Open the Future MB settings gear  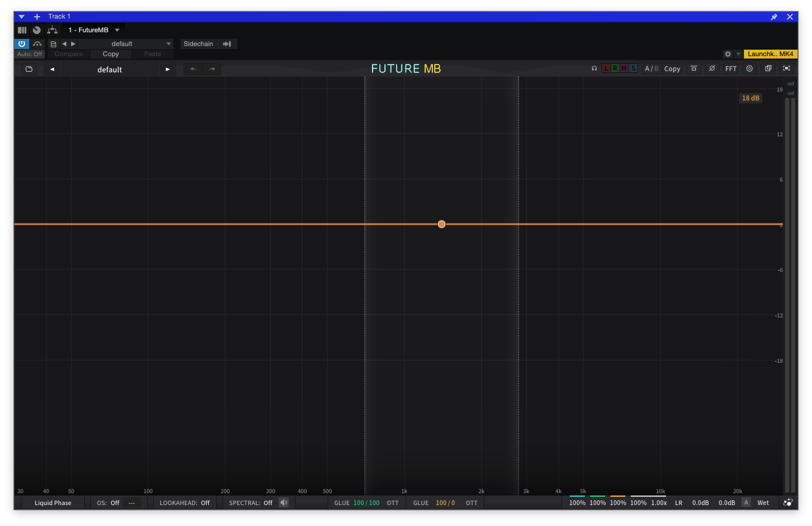coord(749,69)
